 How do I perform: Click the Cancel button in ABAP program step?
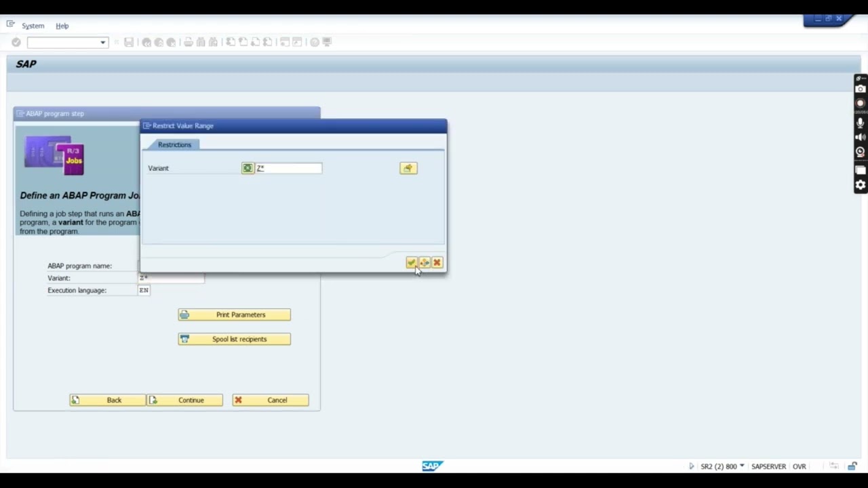tap(271, 400)
